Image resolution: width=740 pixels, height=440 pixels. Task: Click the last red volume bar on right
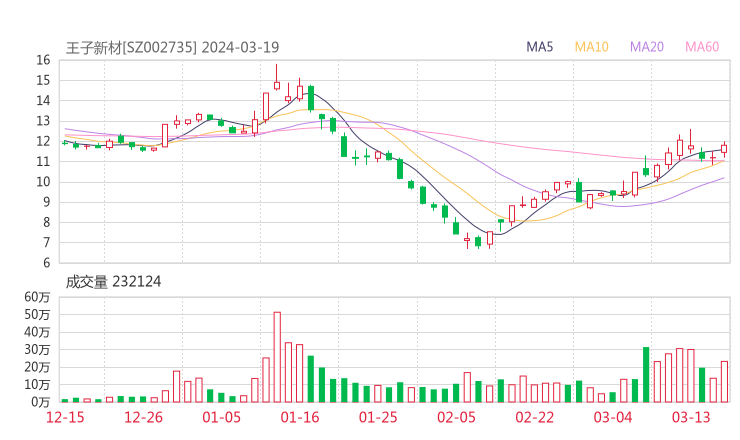[724, 382]
